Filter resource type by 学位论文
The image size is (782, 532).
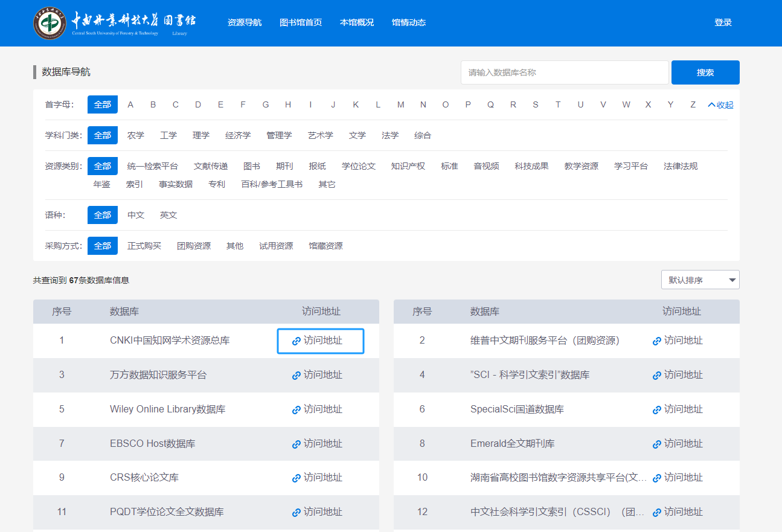pos(358,166)
